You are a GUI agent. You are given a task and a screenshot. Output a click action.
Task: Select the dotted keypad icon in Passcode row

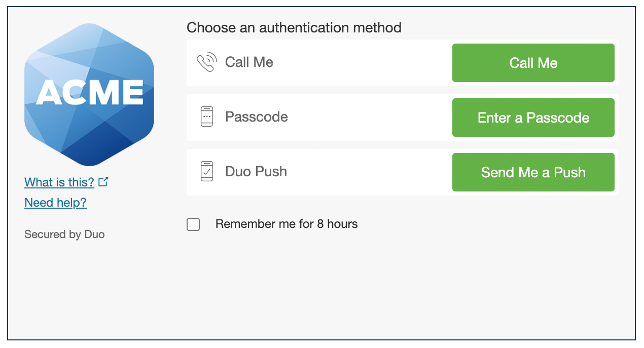[206, 117]
